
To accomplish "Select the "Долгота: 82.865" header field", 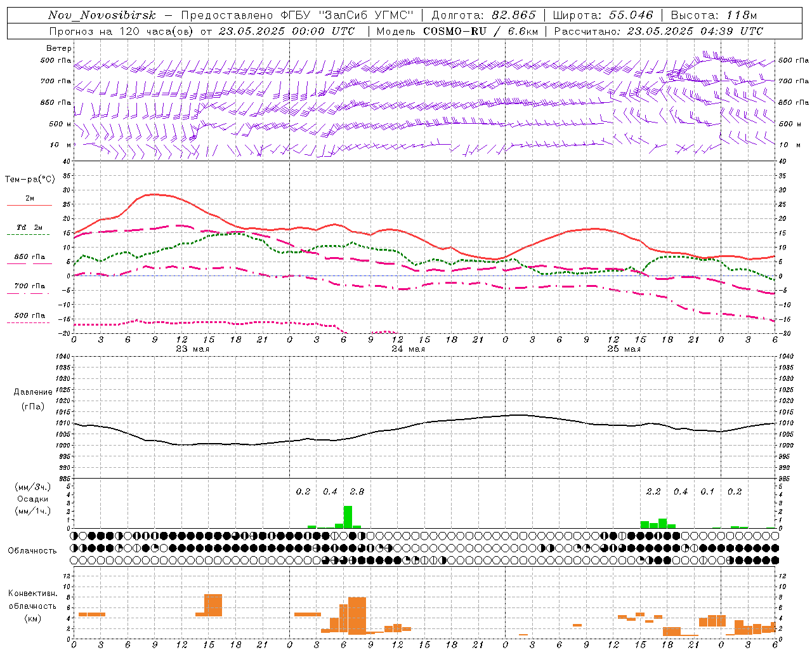I will [483, 15].
